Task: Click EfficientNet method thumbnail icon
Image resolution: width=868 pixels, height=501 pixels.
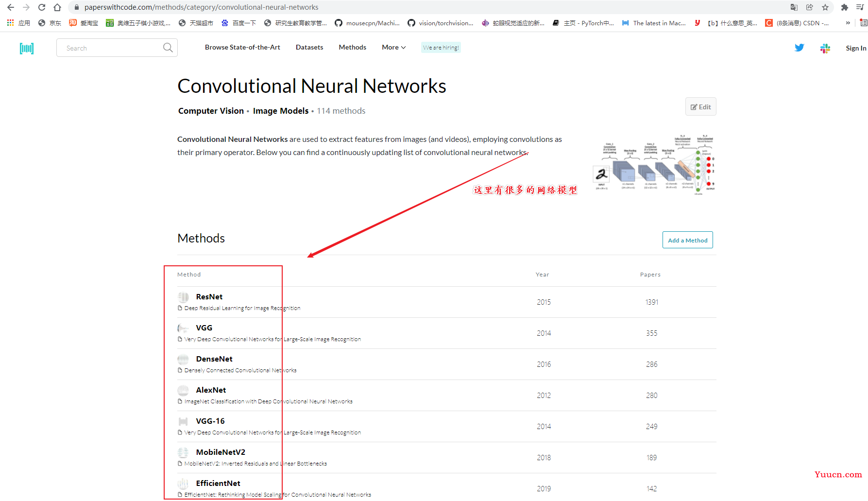Action: coord(183,484)
